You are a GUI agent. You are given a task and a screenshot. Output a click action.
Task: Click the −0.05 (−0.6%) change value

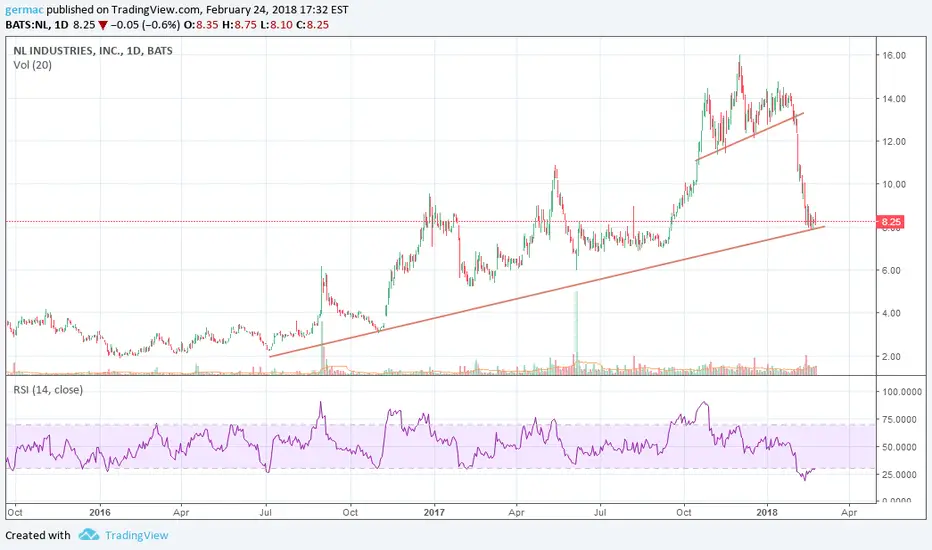point(145,25)
